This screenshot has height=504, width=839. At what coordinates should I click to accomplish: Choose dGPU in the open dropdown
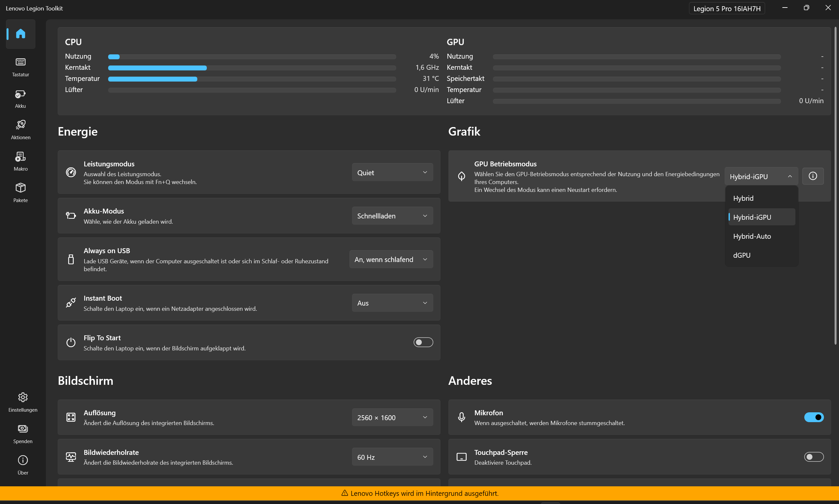point(741,255)
